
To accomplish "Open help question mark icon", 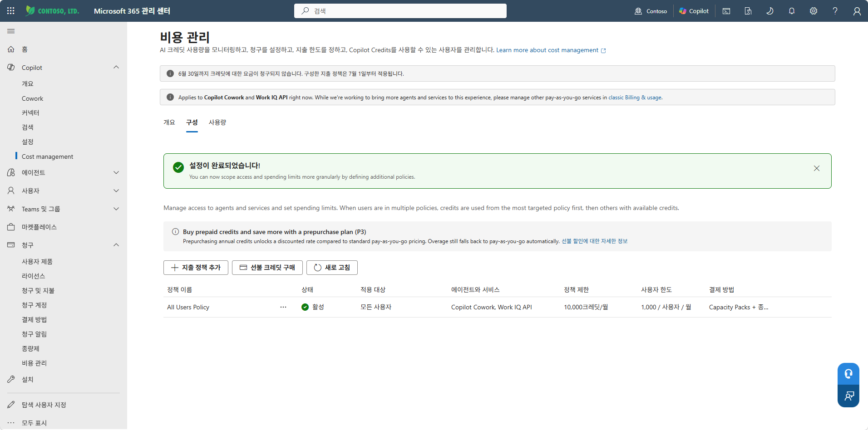I will point(835,11).
